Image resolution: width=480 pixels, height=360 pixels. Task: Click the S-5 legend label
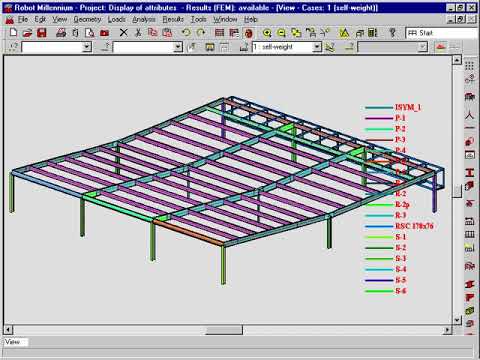(x=401, y=280)
